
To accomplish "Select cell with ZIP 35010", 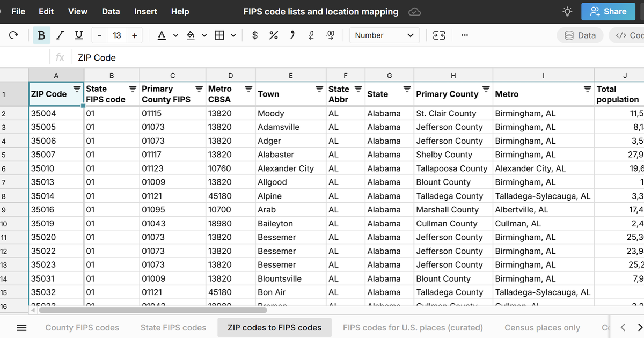I will [x=56, y=168].
